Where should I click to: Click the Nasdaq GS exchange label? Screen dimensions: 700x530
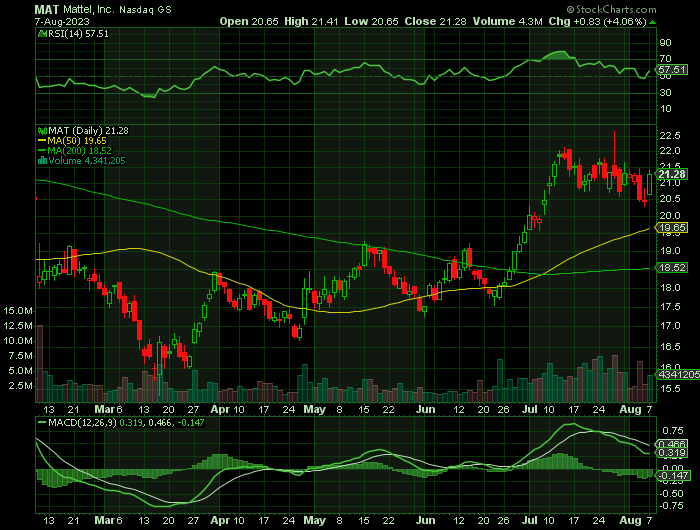point(145,10)
